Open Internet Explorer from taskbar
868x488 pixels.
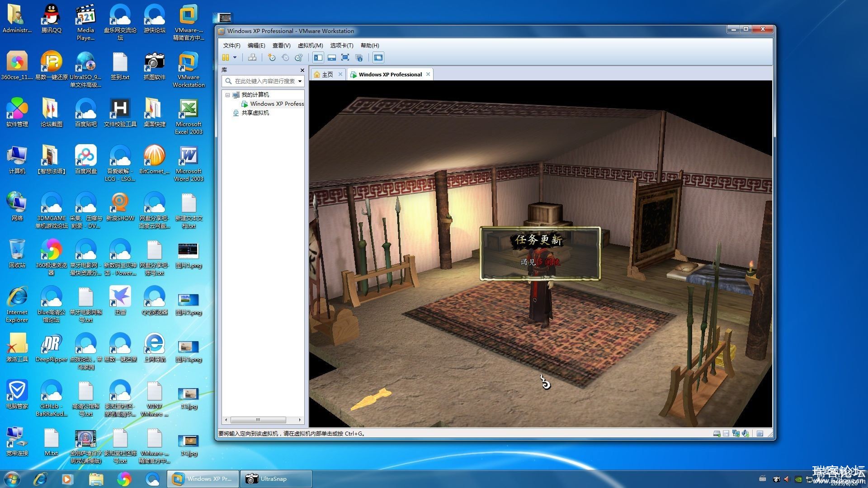click(40, 479)
